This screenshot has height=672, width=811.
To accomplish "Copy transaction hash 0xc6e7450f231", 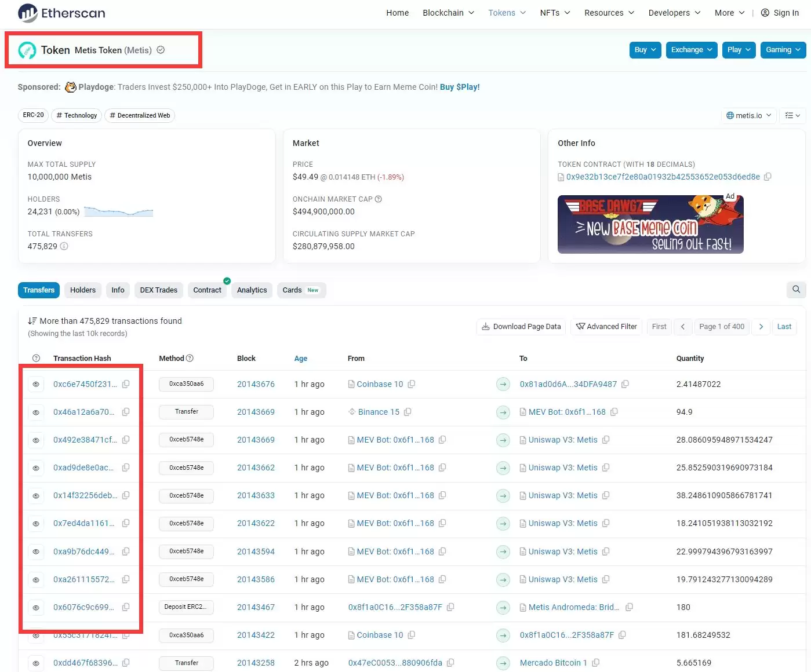I will click(126, 384).
